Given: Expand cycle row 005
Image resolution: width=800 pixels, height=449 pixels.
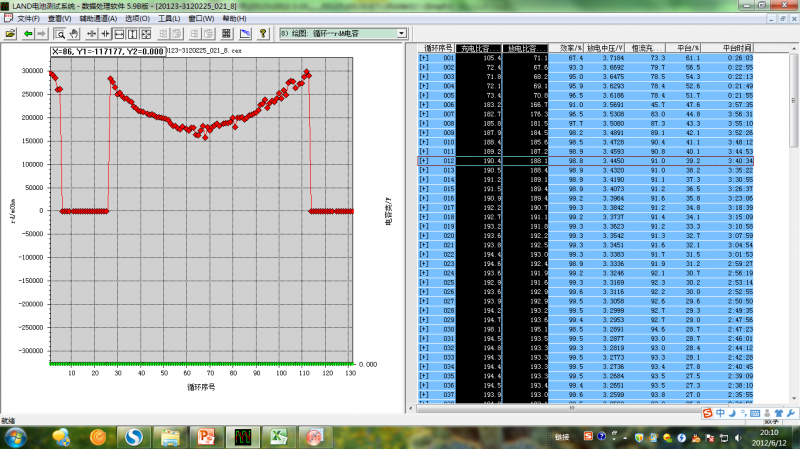Looking at the screenshot, I should click(424, 95).
